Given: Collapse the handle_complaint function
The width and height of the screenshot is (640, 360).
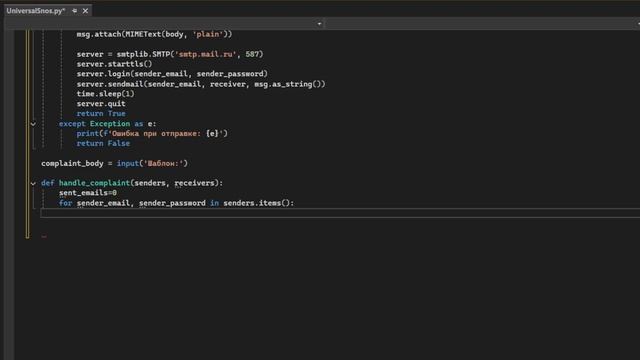Looking at the screenshot, I should click(x=33, y=183).
